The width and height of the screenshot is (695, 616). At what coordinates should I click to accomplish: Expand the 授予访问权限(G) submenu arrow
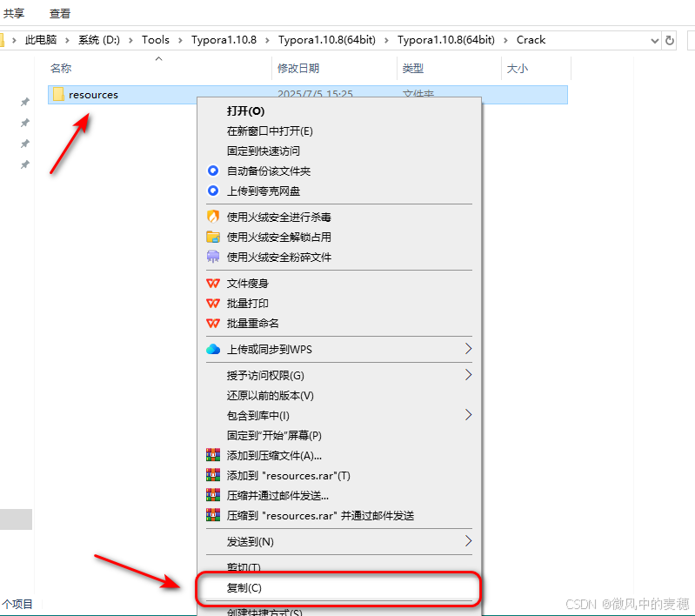click(468, 375)
